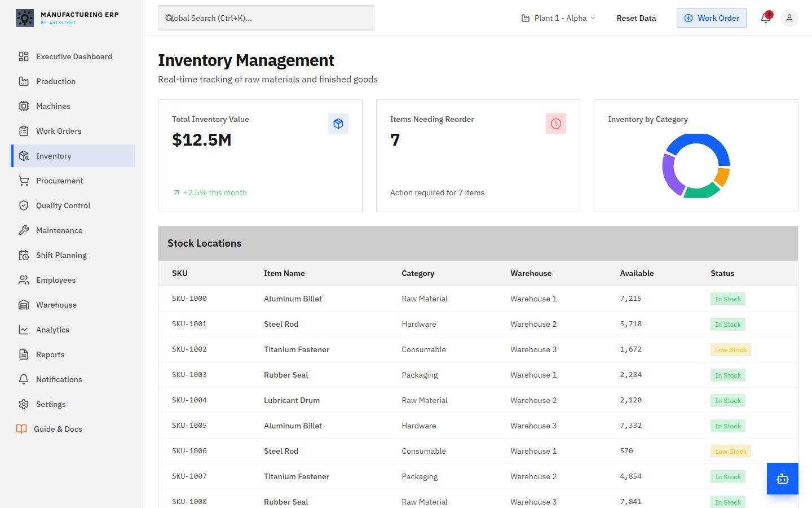Click the search magnifier icon
The image size is (812, 508).
pos(169,18)
